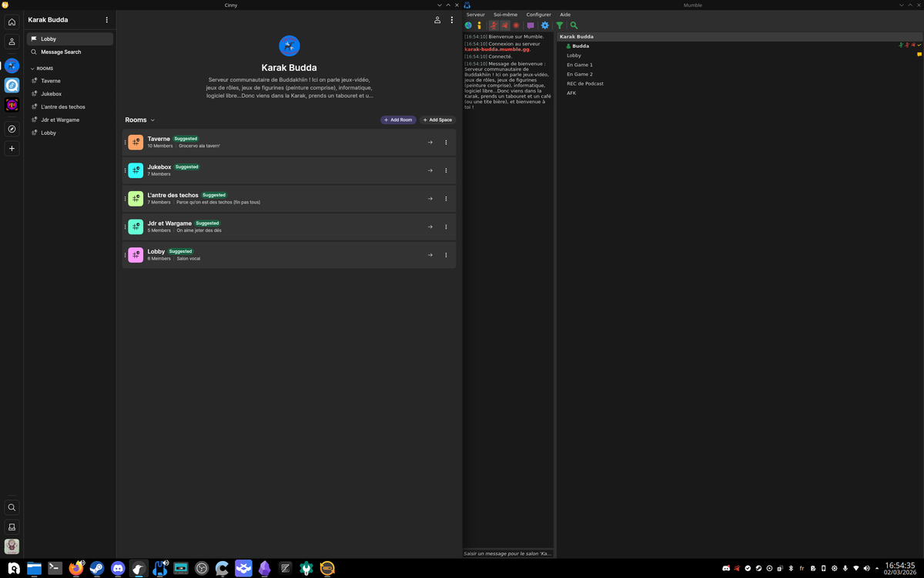Click the Add Room button
Screen dimensions: 924x578
398,119
